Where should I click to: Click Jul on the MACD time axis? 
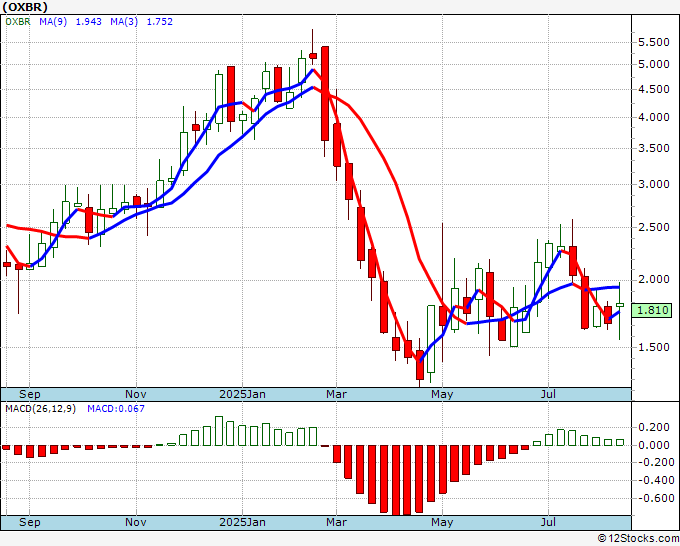[x=549, y=522]
